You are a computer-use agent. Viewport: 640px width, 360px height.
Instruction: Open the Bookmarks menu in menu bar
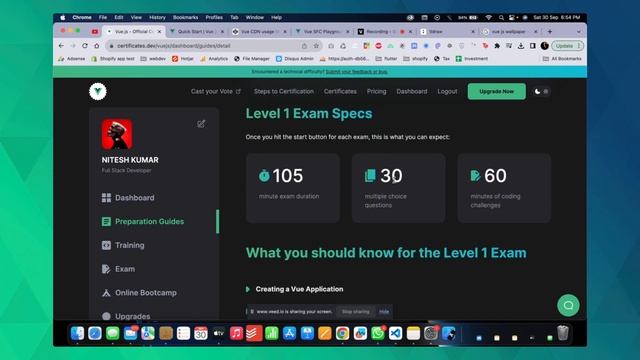[x=185, y=18]
